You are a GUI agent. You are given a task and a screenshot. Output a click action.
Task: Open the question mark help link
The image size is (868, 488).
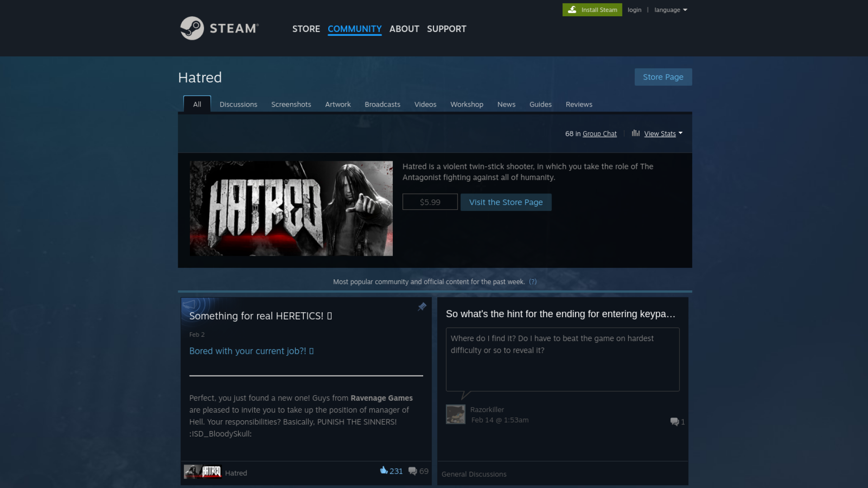pos(533,282)
